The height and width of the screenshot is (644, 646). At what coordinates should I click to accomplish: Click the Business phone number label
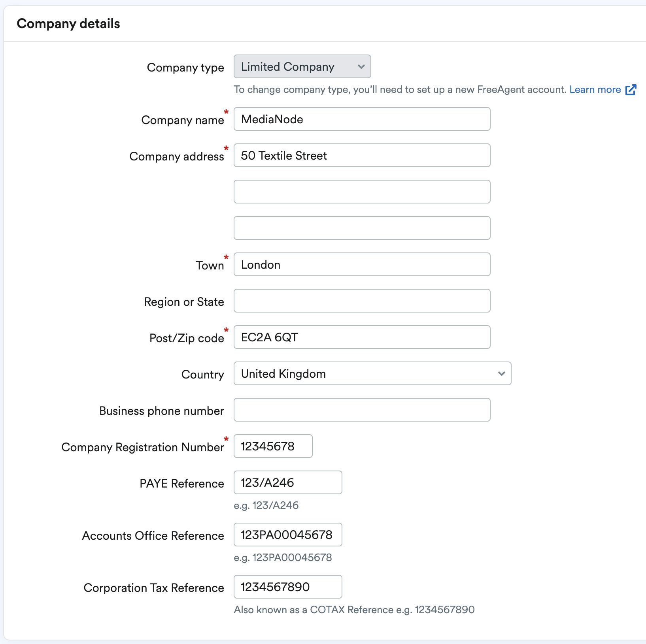click(162, 411)
